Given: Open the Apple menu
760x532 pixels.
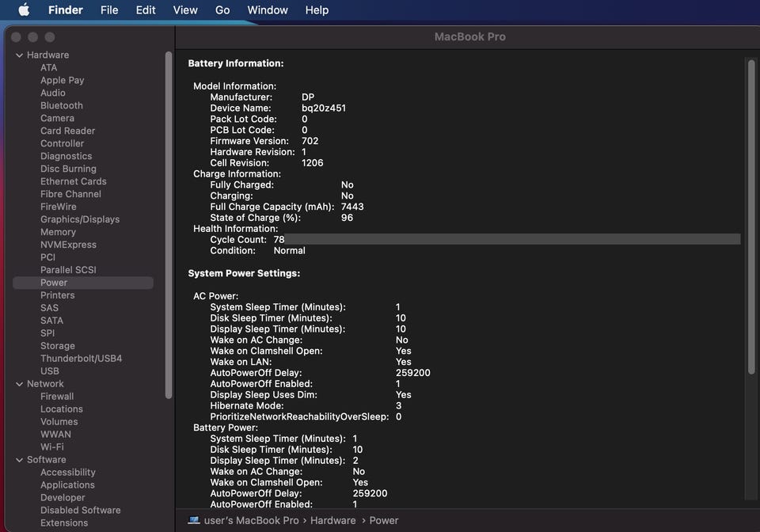Looking at the screenshot, I should 24,9.
